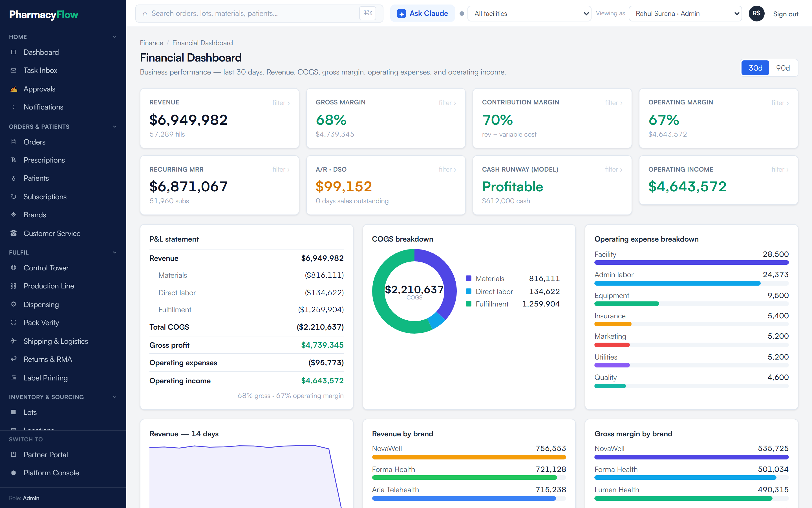Image resolution: width=812 pixels, height=508 pixels.
Task: Open filter on the Operating Income card
Action: pyautogui.click(x=780, y=169)
